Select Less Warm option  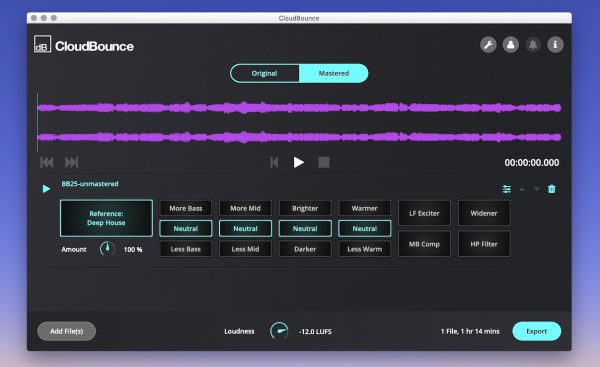(365, 249)
